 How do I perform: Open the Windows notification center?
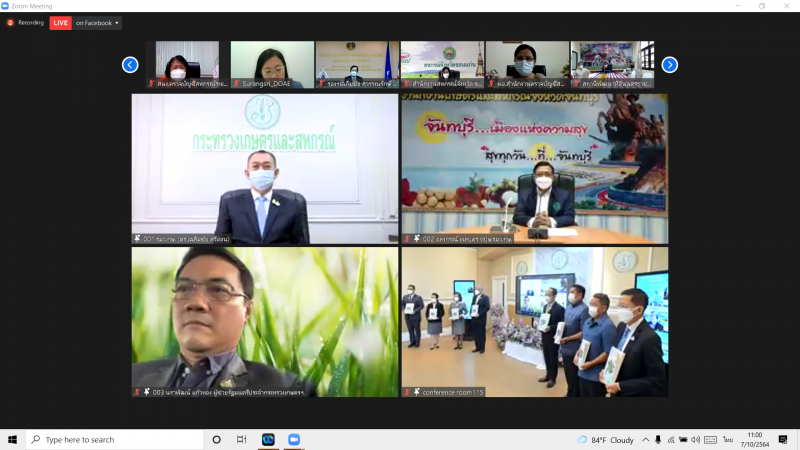coord(783,440)
